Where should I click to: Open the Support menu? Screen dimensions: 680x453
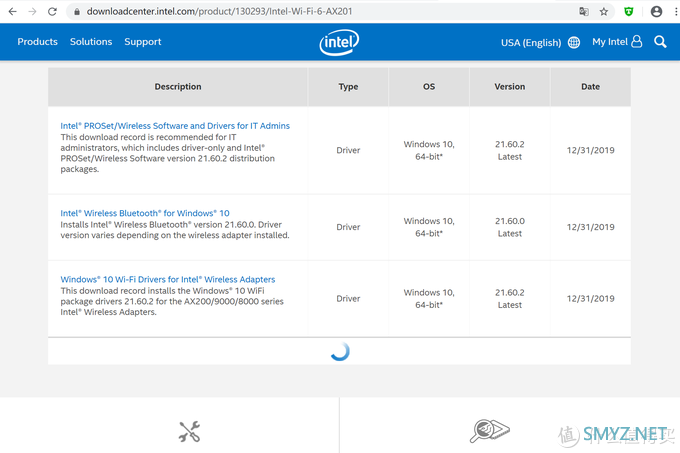[x=143, y=42]
